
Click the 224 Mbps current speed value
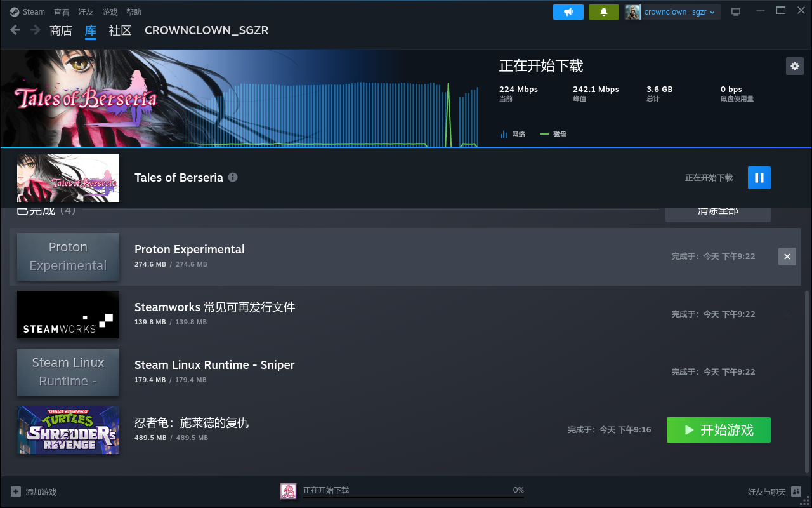click(518, 90)
